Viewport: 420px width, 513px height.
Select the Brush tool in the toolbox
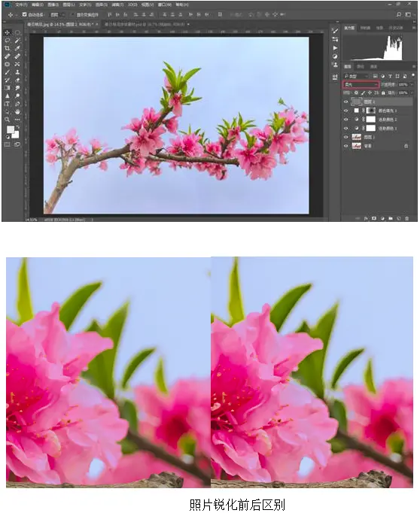click(8, 72)
